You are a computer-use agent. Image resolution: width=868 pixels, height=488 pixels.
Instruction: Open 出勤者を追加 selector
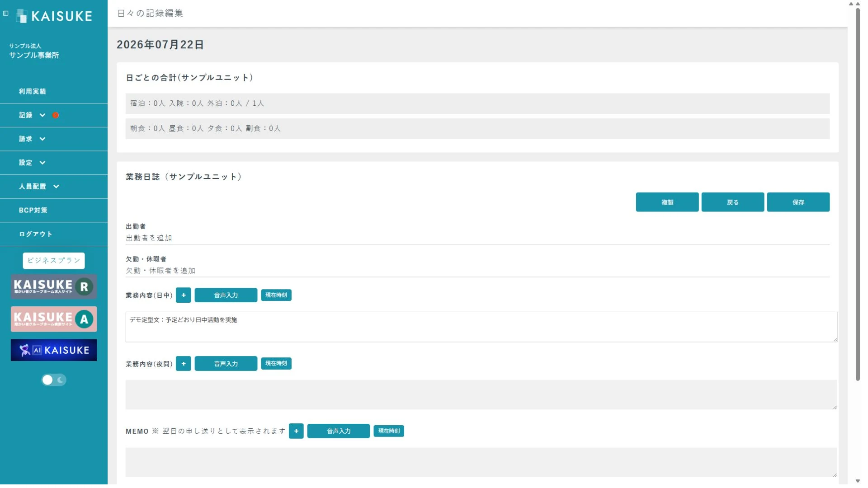[x=477, y=238]
